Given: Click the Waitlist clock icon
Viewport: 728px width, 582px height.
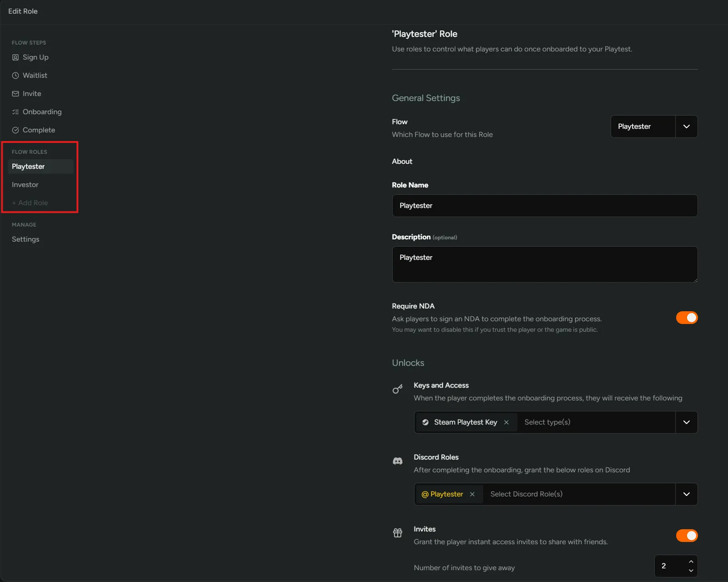Looking at the screenshot, I should pos(15,76).
